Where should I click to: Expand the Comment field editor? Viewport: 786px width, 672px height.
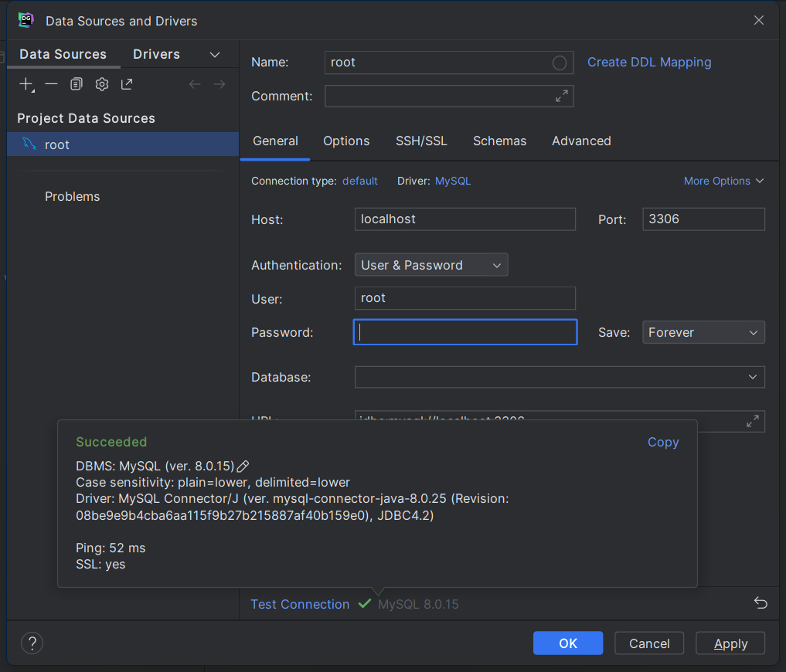[x=562, y=96]
